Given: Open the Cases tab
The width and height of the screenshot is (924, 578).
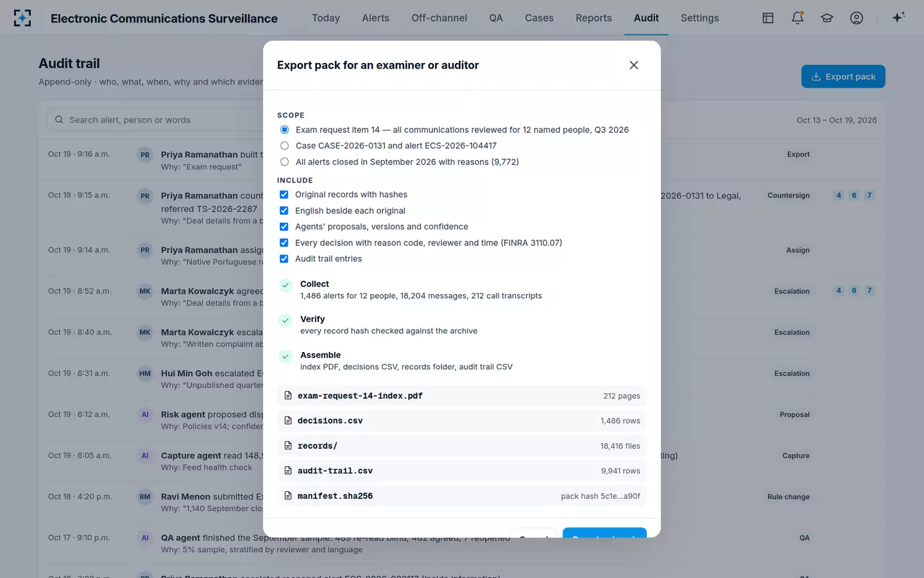Looking at the screenshot, I should pos(539,18).
